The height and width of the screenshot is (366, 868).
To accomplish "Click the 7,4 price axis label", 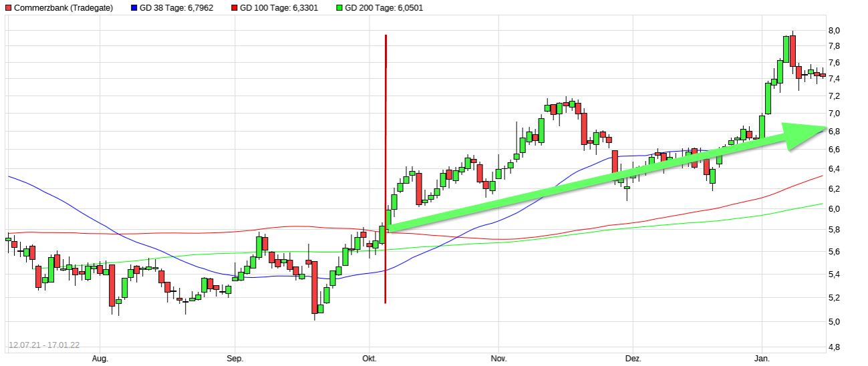I will coord(834,79).
